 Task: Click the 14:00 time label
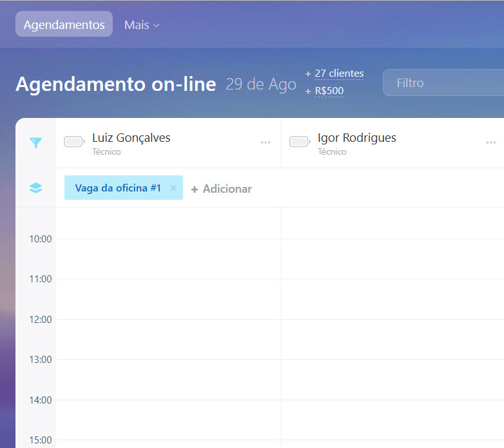(x=40, y=400)
